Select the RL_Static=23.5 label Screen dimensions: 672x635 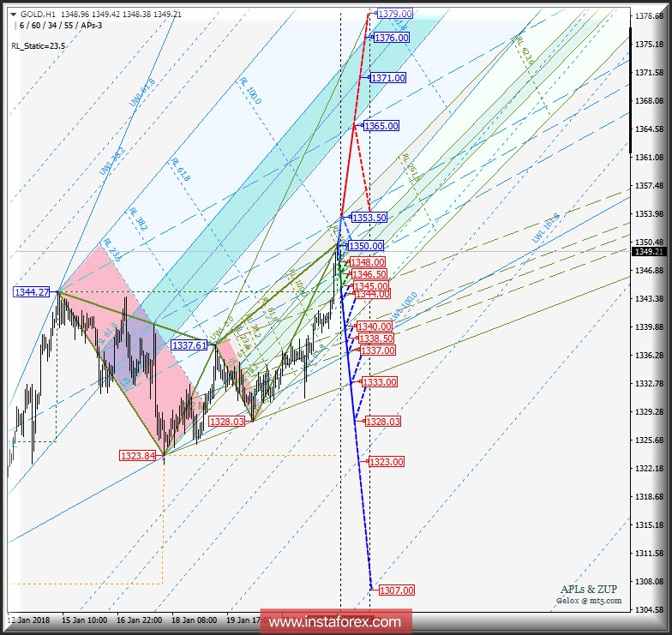(38, 46)
